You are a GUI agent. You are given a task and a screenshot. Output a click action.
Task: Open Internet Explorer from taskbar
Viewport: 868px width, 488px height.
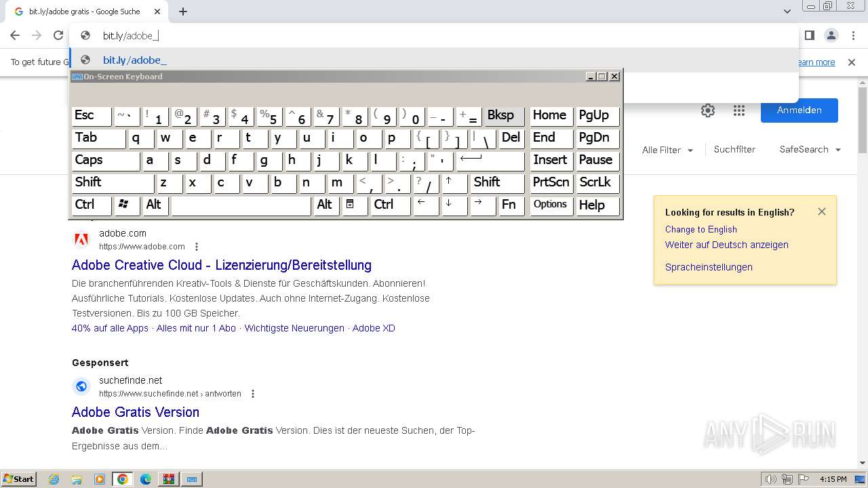point(54,479)
